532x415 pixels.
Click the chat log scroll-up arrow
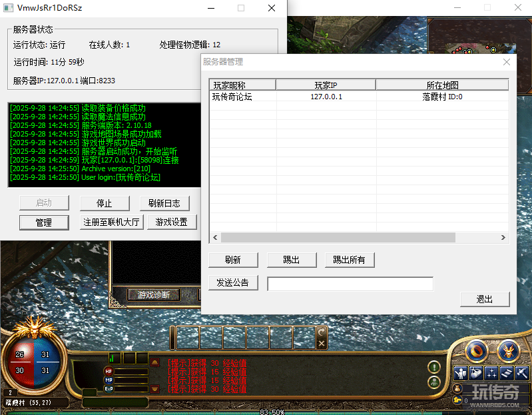point(154,363)
